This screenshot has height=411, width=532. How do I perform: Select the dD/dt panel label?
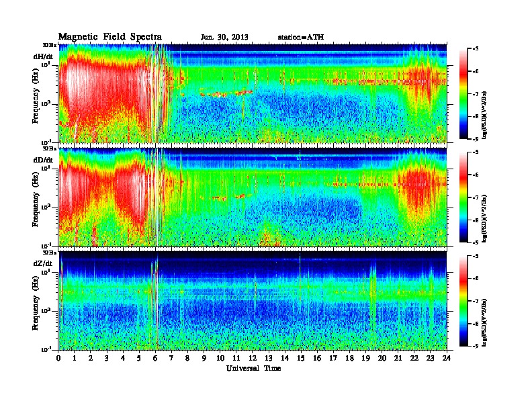[x=43, y=160]
